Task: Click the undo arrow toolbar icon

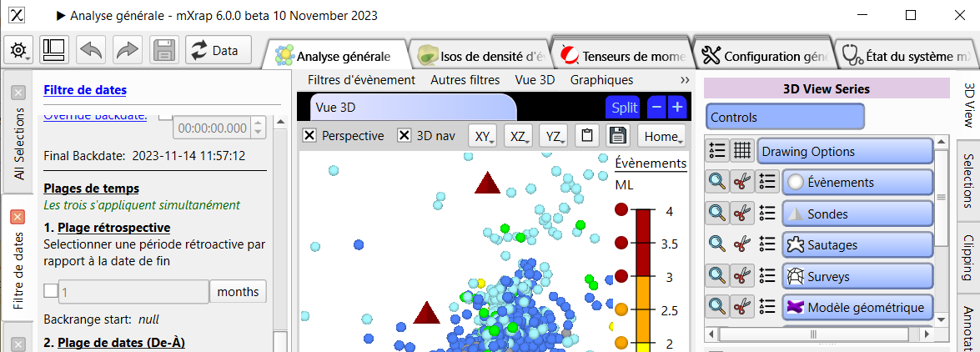Action: (x=91, y=50)
